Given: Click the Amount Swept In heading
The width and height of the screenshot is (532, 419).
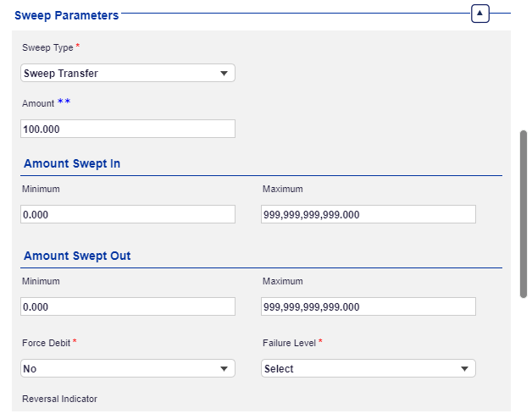Looking at the screenshot, I should pos(71,163).
